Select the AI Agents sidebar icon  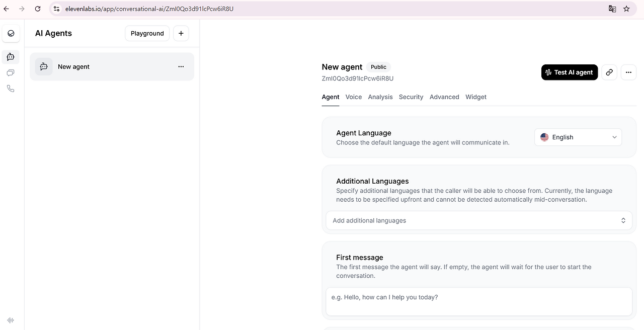coord(11,57)
